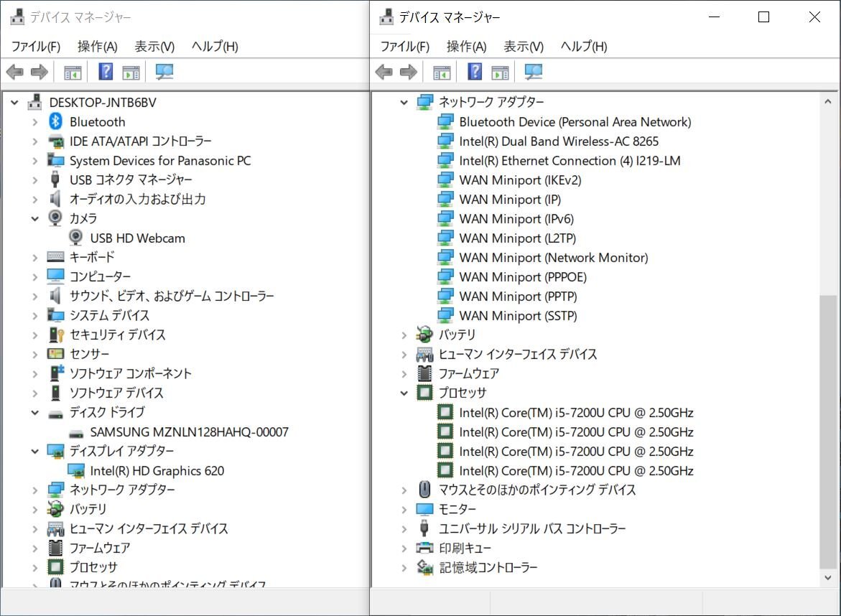Click the モニター icon in right window
The width and height of the screenshot is (841, 616).
[424, 509]
